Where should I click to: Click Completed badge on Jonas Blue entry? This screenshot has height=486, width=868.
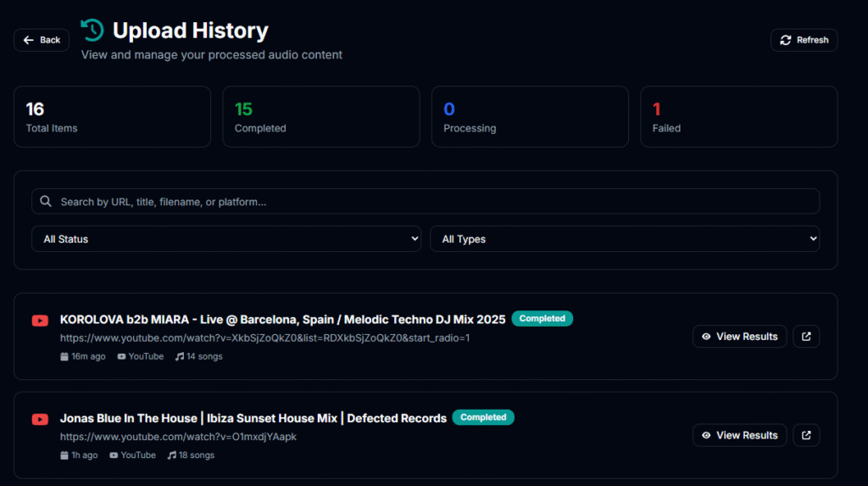483,417
